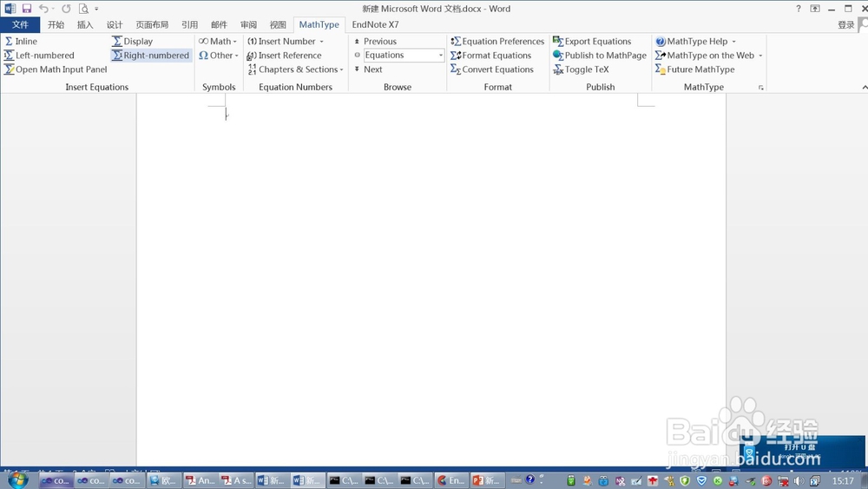
Task: Open Format Equations
Action: coord(490,56)
